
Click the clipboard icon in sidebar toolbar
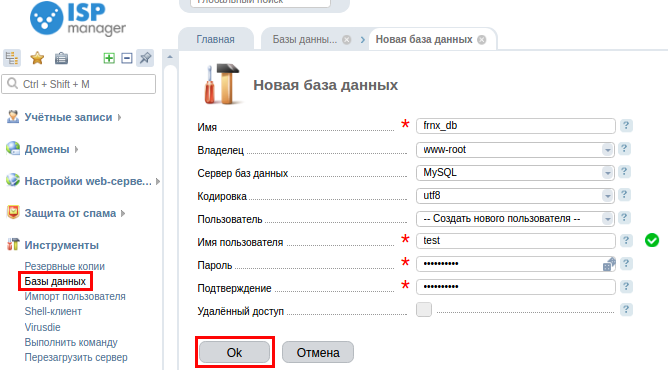coord(61,58)
